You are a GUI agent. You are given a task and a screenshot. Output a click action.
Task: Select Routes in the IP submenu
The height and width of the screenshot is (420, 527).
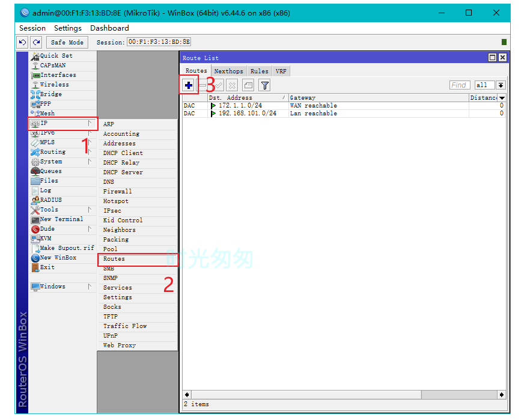138,259
